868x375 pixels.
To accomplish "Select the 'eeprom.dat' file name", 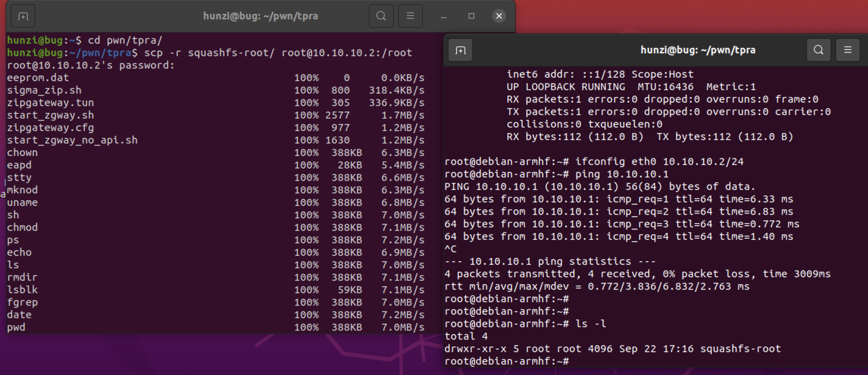I will coord(38,78).
